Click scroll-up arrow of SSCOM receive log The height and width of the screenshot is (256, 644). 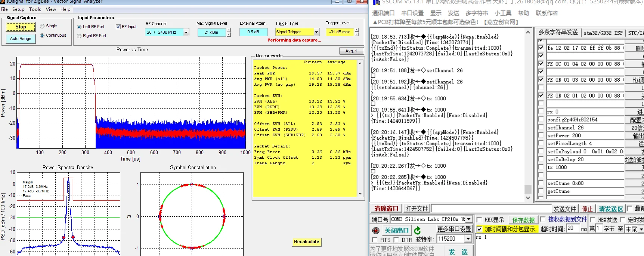[x=528, y=33]
